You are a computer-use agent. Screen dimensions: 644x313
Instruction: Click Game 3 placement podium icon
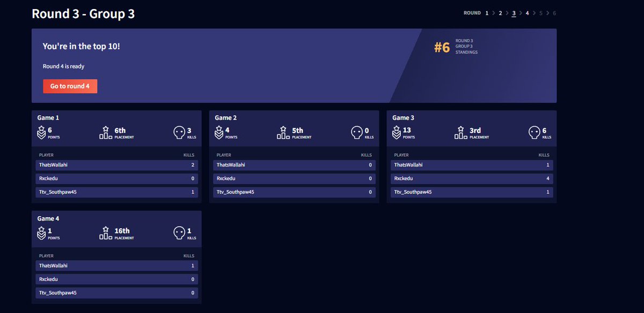[x=461, y=133]
